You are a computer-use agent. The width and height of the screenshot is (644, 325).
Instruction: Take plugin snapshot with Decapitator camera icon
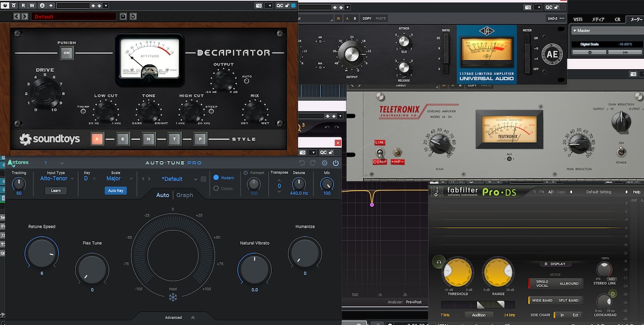(x=259, y=5)
